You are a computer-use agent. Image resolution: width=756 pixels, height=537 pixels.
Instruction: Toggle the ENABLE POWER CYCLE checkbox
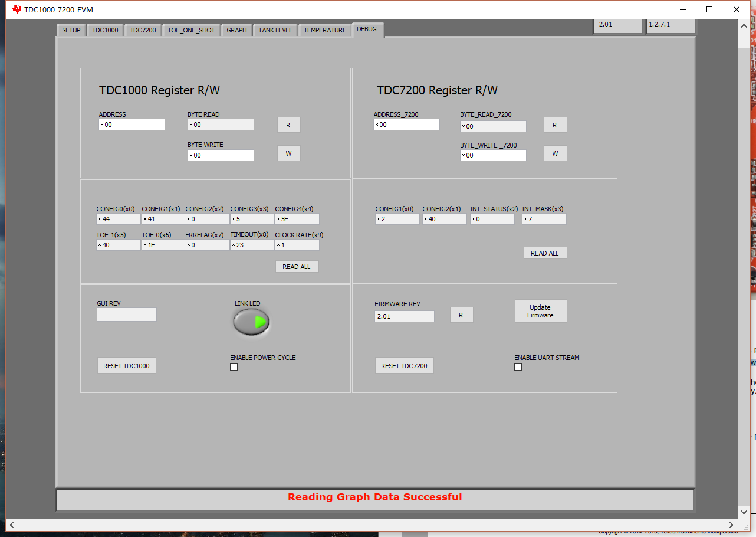coord(234,367)
